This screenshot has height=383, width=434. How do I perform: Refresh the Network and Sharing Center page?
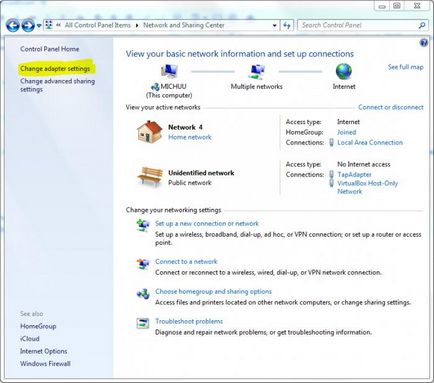tap(287, 25)
